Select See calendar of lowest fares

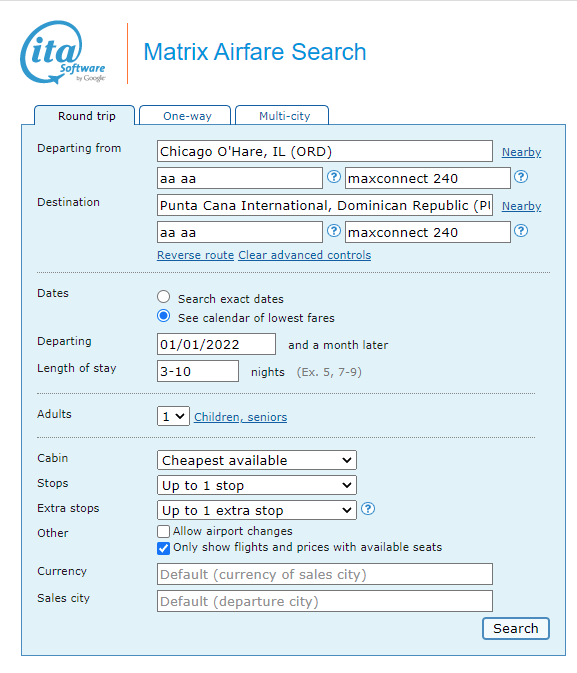[x=164, y=316]
